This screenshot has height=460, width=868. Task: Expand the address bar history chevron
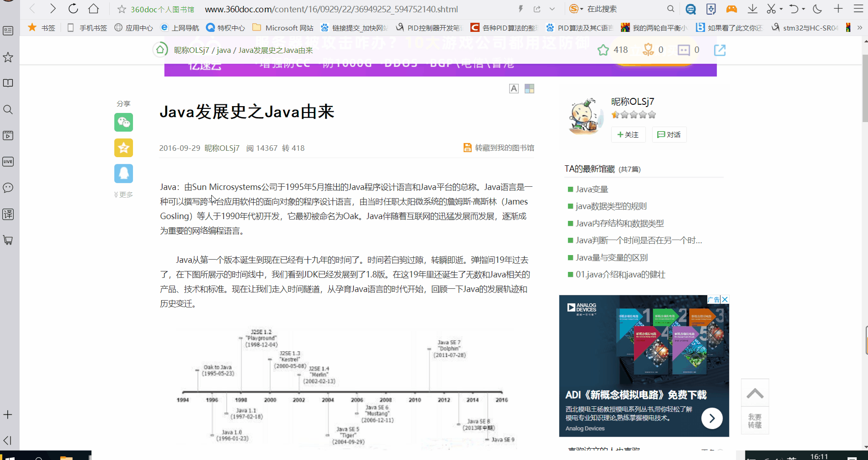point(552,9)
